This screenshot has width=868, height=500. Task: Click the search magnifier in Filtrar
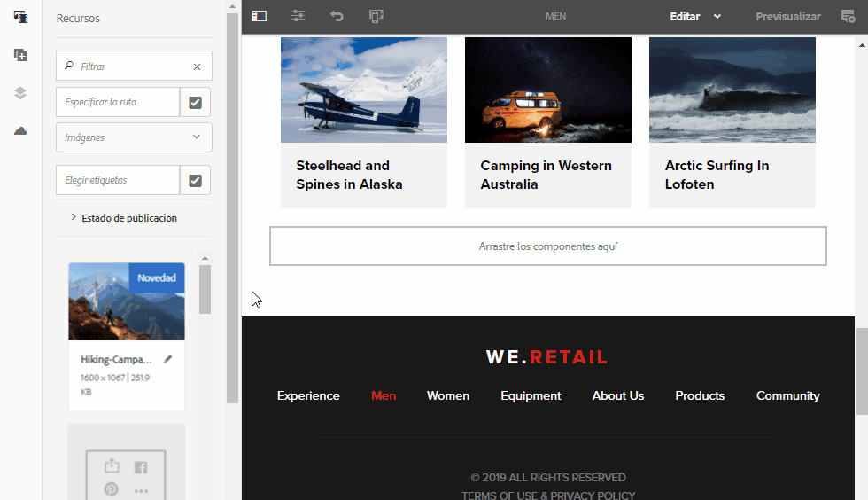pyautogui.click(x=69, y=66)
